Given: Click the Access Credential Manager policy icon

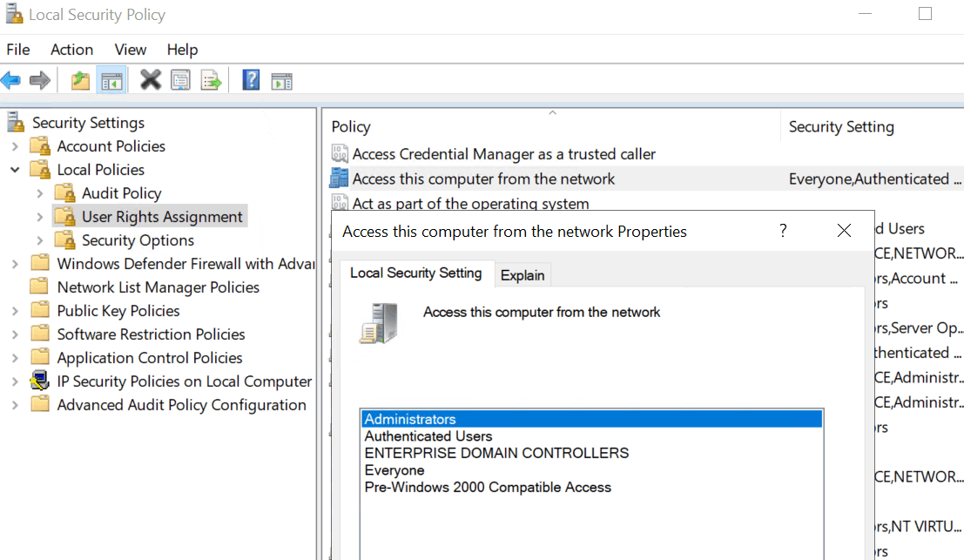Looking at the screenshot, I should 340,153.
